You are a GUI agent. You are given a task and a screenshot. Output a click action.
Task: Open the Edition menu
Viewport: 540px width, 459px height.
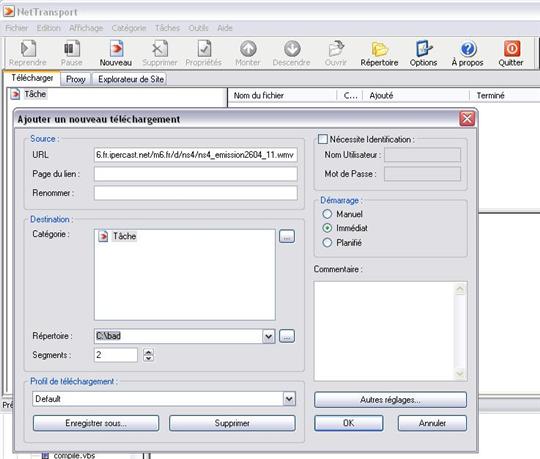[x=49, y=28]
